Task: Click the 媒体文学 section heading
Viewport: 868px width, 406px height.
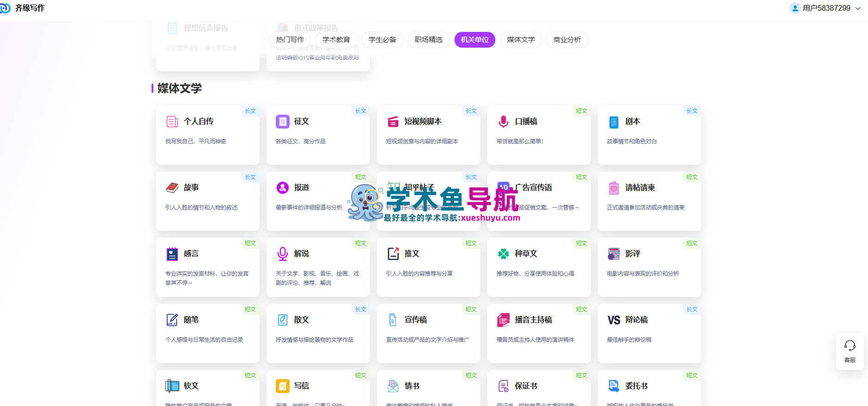Action: [180, 88]
